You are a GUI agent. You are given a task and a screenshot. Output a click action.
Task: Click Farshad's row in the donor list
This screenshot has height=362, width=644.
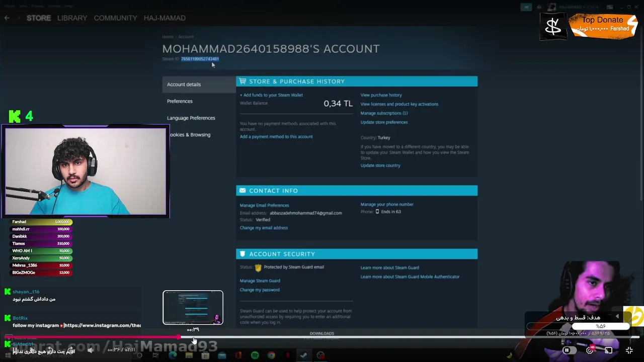pos(41,222)
